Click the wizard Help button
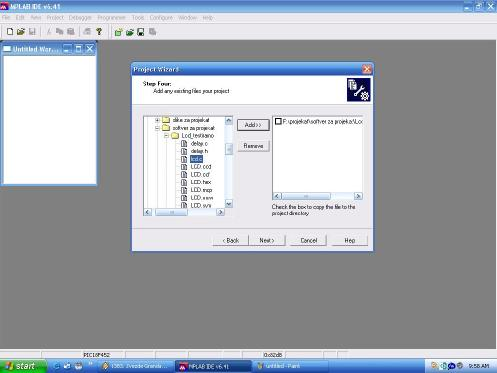Viewport: 497px width, 373px height. (x=350, y=240)
